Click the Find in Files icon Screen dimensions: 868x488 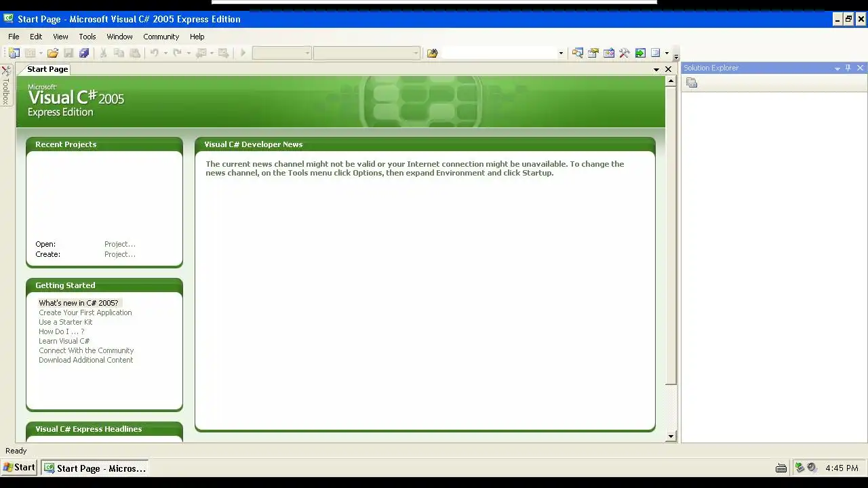tap(432, 53)
